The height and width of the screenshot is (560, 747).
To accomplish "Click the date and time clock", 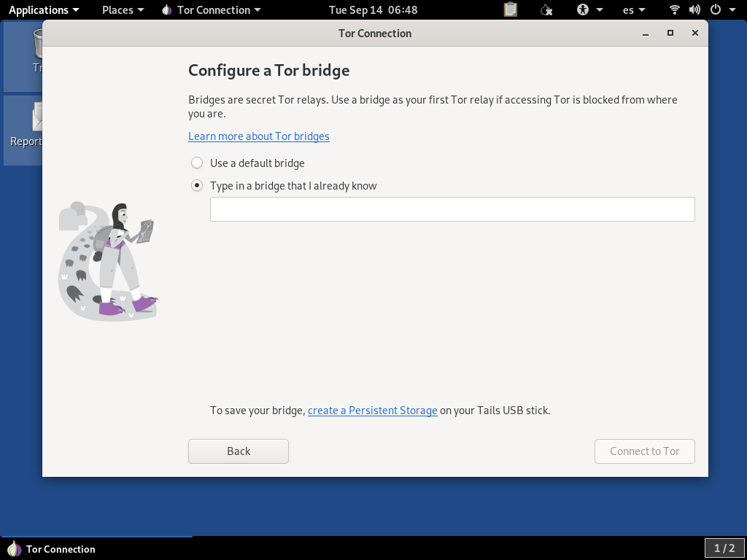I will (373, 9).
